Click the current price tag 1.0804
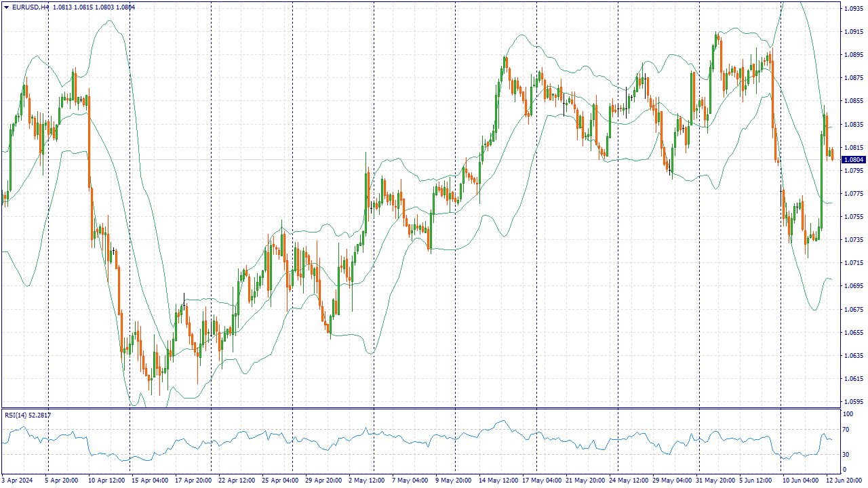The image size is (868, 488). (x=853, y=160)
